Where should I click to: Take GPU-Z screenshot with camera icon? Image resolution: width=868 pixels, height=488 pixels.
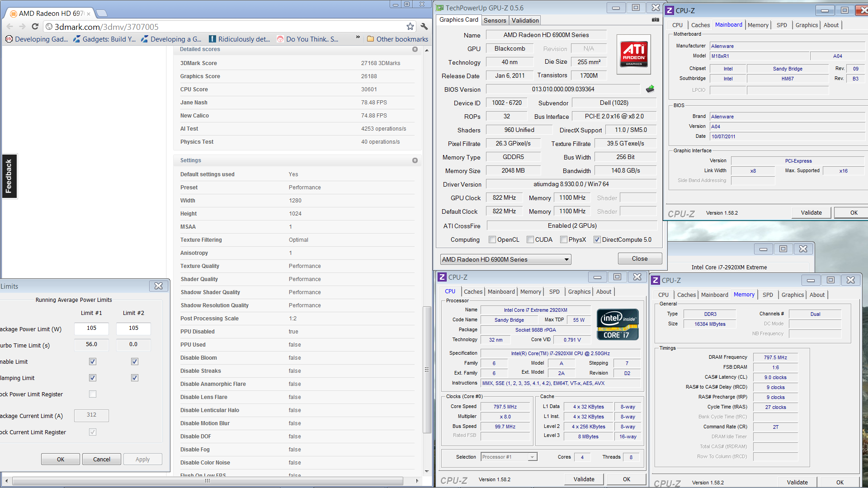pyautogui.click(x=655, y=20)
